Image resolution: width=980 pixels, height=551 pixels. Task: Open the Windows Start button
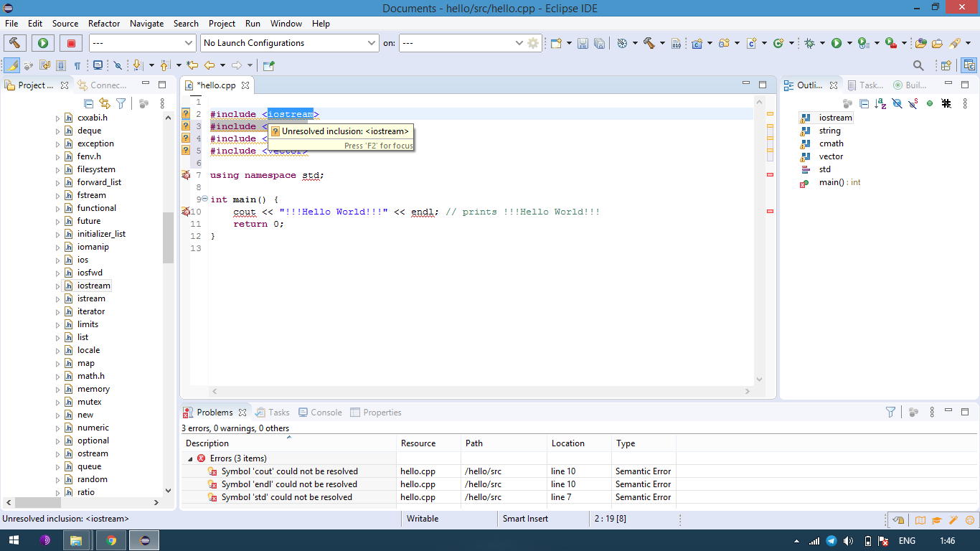[14, 540]
